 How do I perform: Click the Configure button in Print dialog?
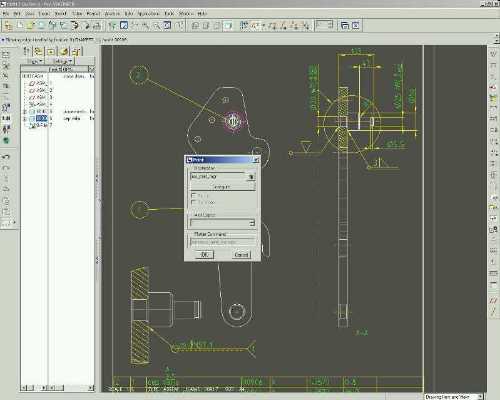[x=222, y=187]
